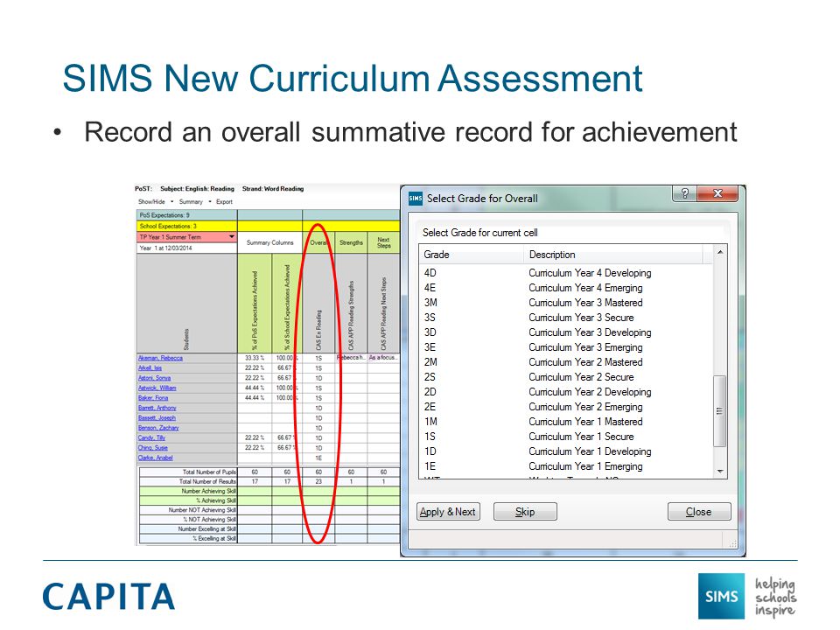Open the TP Year 1 Summer Term dropdown
The image size is (840, 630).
coord(231,237)
